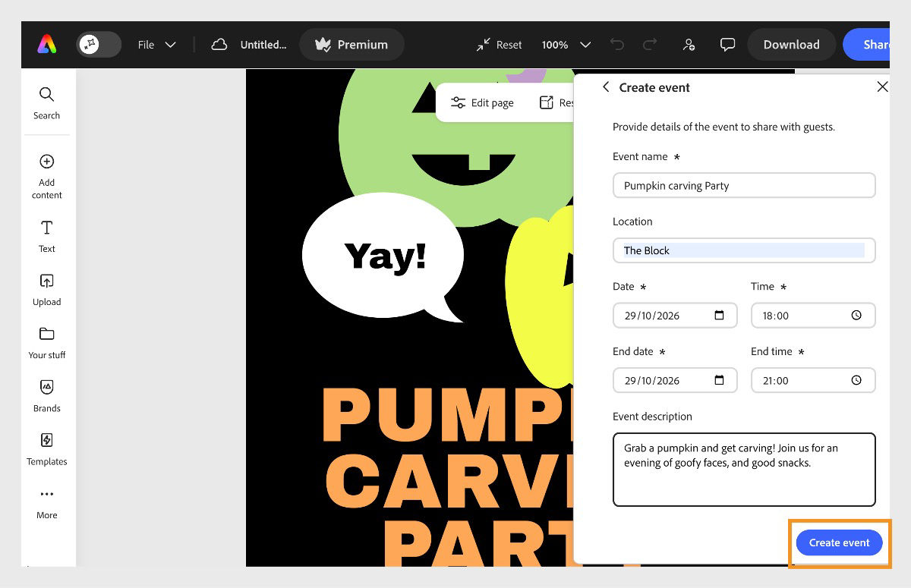
Task: Open Add content in the sidebar
Action: (46, 177)
